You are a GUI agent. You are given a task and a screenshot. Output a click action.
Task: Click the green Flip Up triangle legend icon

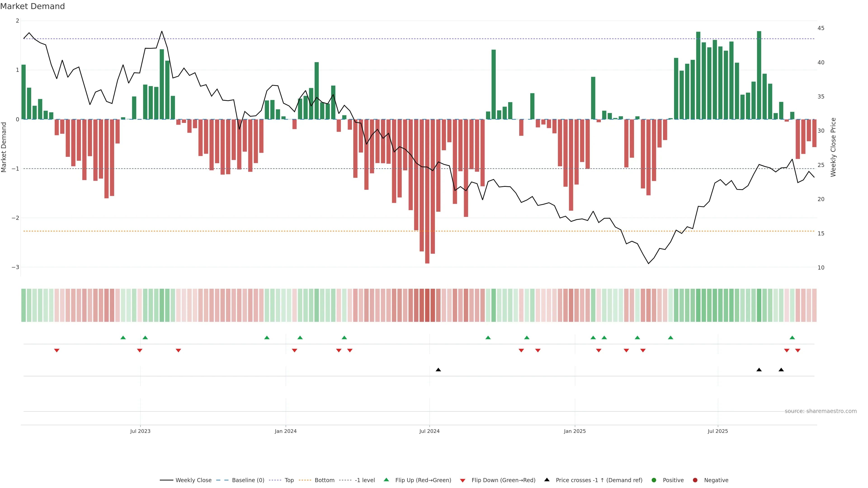coord(386,480)
